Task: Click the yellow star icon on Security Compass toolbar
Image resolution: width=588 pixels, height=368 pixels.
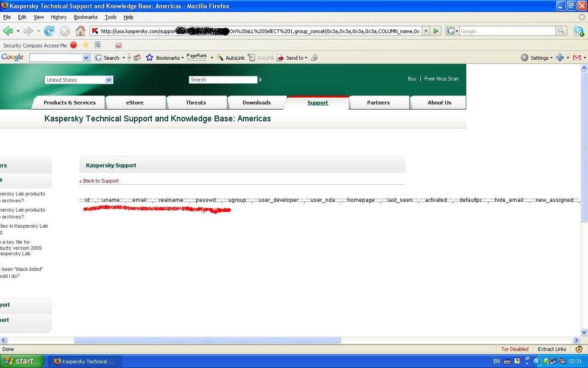Action: pos(86,45)
